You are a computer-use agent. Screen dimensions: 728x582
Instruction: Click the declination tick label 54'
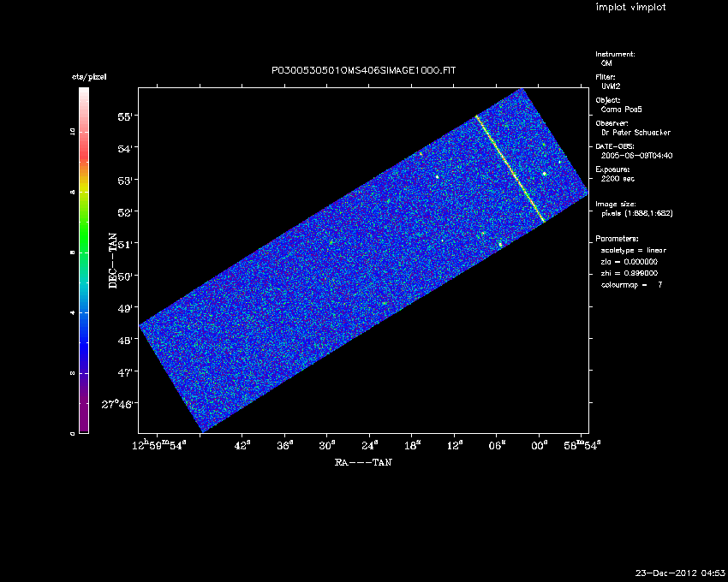(x=125, y=149)
